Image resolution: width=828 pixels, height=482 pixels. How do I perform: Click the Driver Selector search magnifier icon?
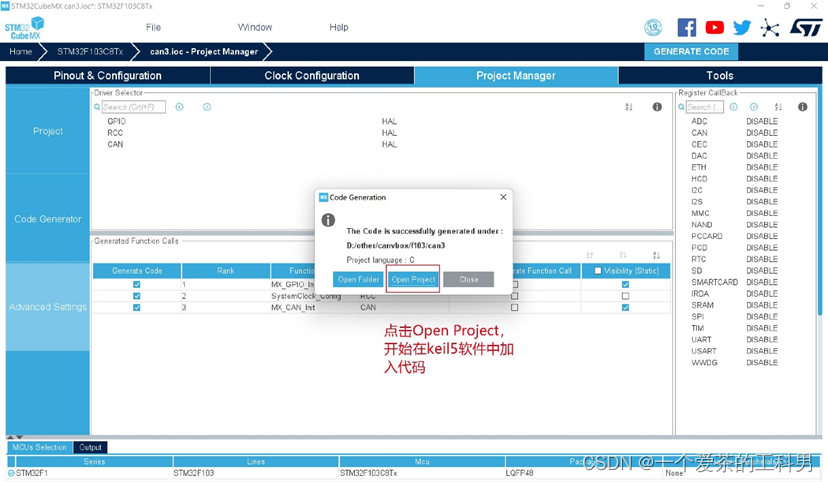pyautogui.click(x=97, y=107)
